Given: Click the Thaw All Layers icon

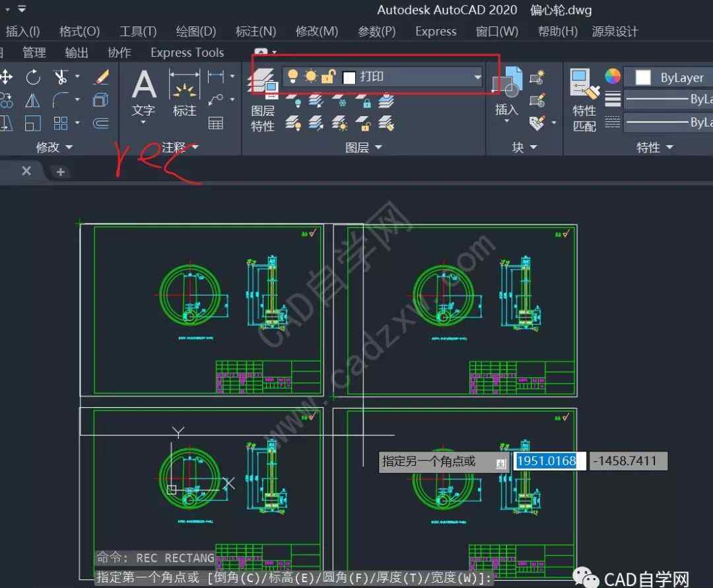Looking at the screenshot, I should point(339,123).
